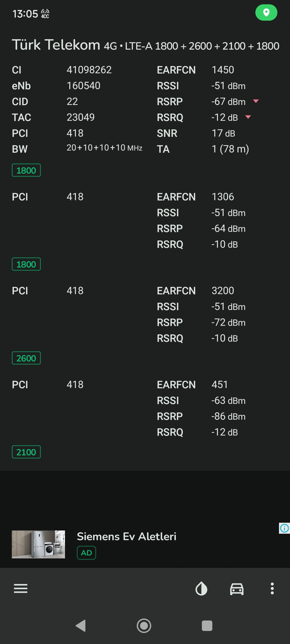Tap the red RSRP trend arrow

pos(256,101)
